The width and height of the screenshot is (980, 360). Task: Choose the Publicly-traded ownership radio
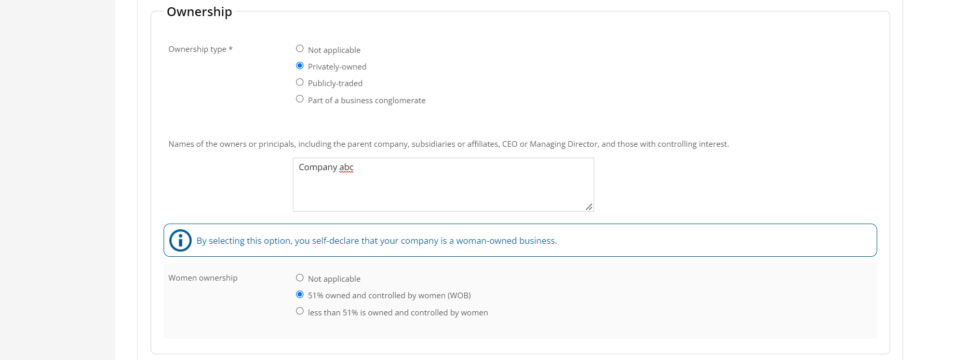coord(300,82)
